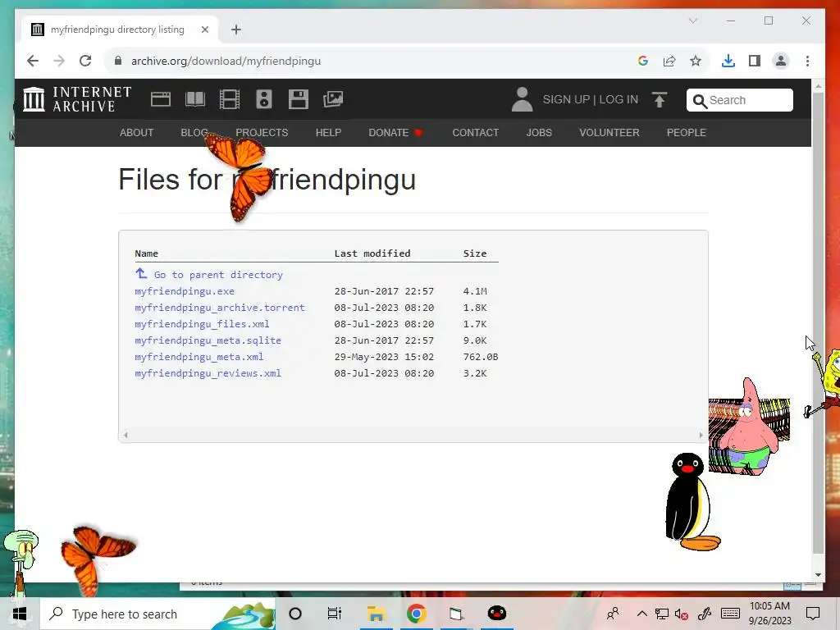The image size is (840, 630).
Task: Open myfriendpingu_reviews.xml link
Action: [x=208, y=373]
